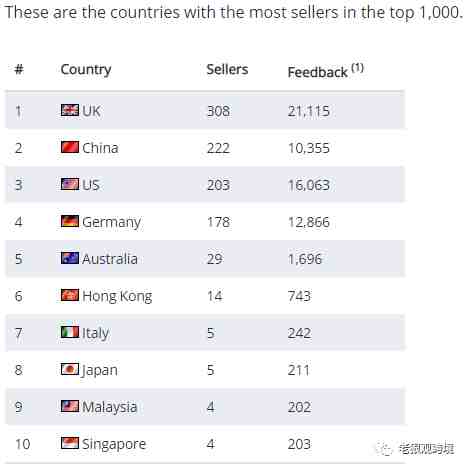Click China's feedback value 10,355
The image size is (468, 469).
pyautogui.click(x=309, y=148)
